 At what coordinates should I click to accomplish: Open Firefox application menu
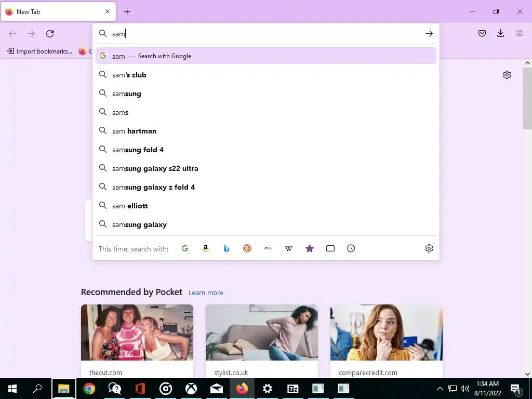click(x=519, y=33)
